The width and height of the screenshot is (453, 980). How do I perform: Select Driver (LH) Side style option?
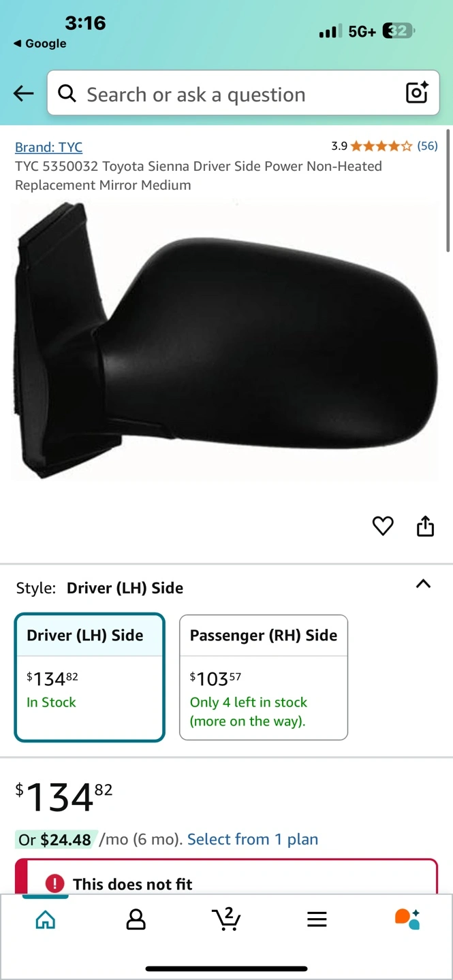tap(89, 677)
